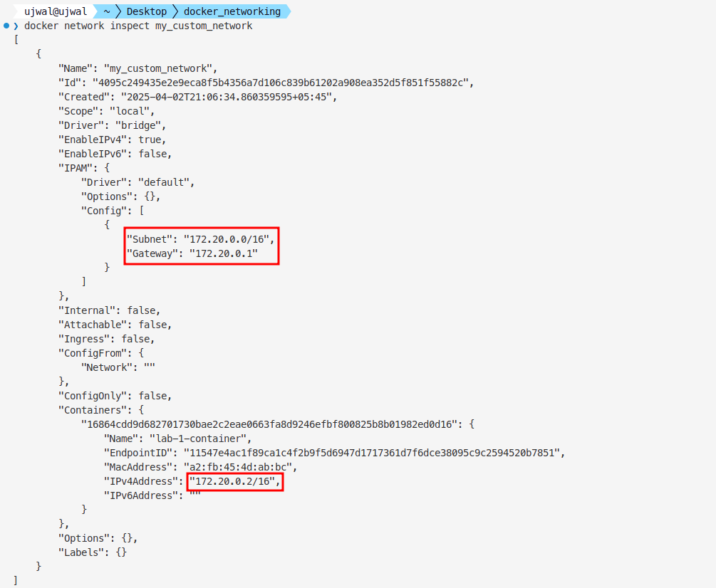
Task: Click the blue dot command status indicator
Action: [x=6, y=26]
